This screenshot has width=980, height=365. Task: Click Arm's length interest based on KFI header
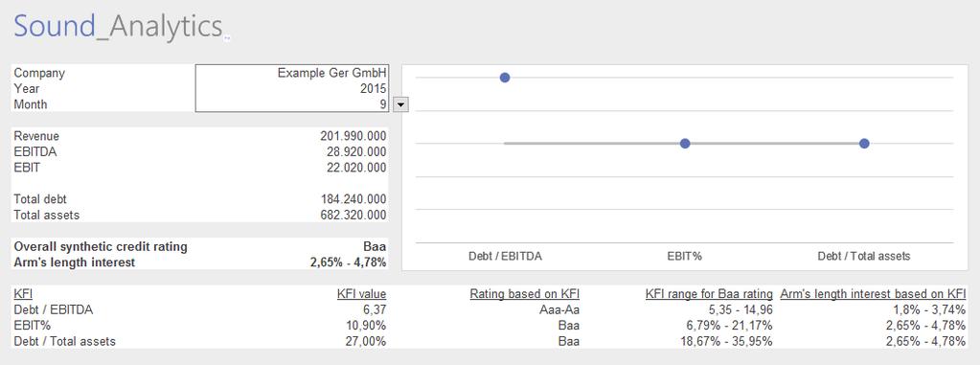873,294
